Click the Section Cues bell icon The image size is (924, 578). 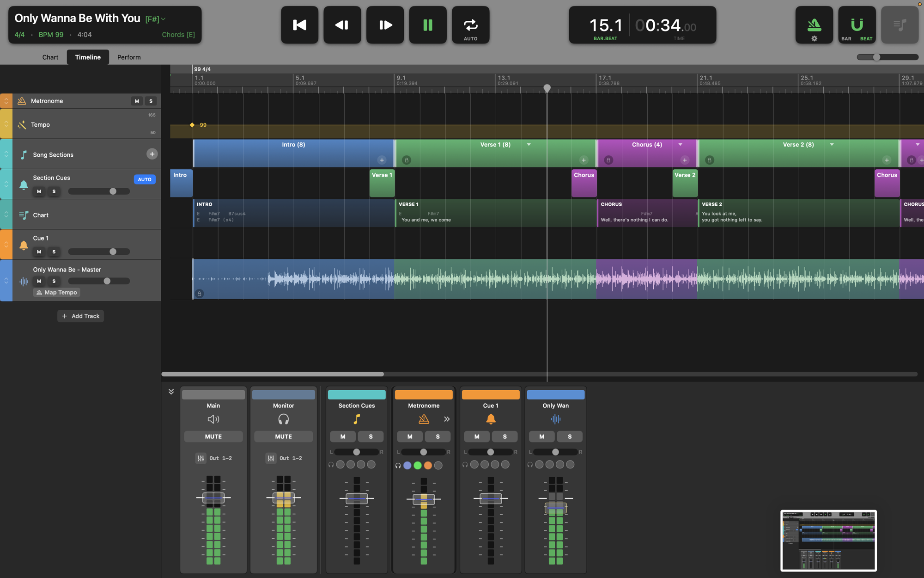(x=24, y=185)
